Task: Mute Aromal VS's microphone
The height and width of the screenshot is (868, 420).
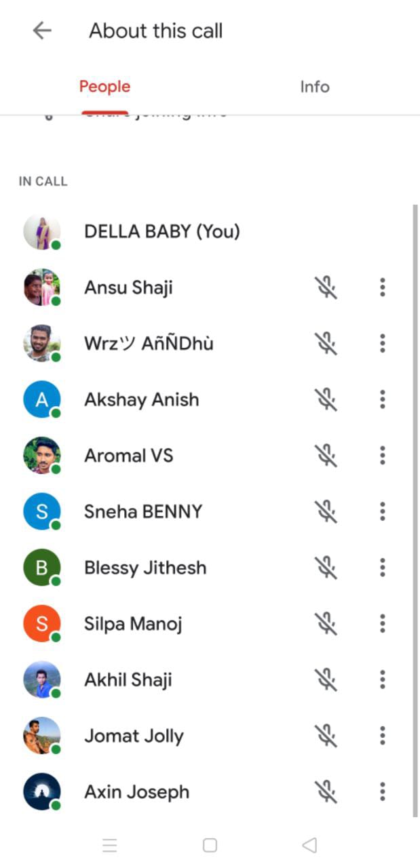Action: (x=326, y=455)
